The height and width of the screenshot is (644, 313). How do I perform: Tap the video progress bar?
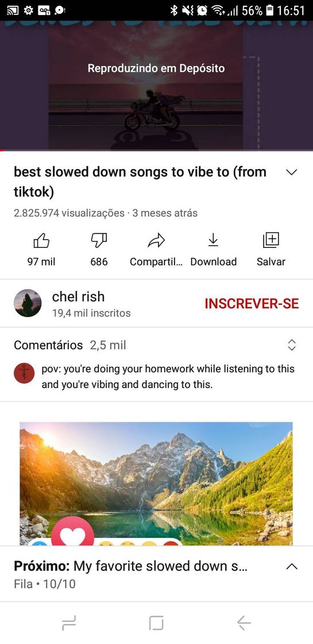156,150
